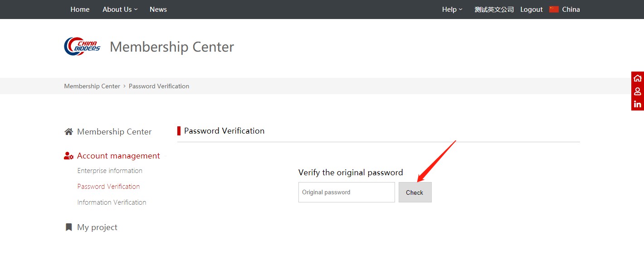
Task: Open the News menu item
Action: 158,9
